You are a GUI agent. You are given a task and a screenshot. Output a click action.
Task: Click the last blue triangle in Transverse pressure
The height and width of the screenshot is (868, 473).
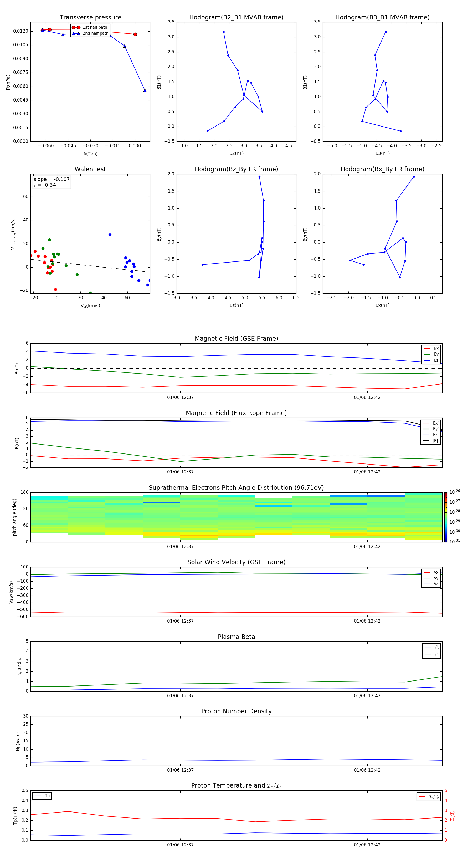pos(145,90)
